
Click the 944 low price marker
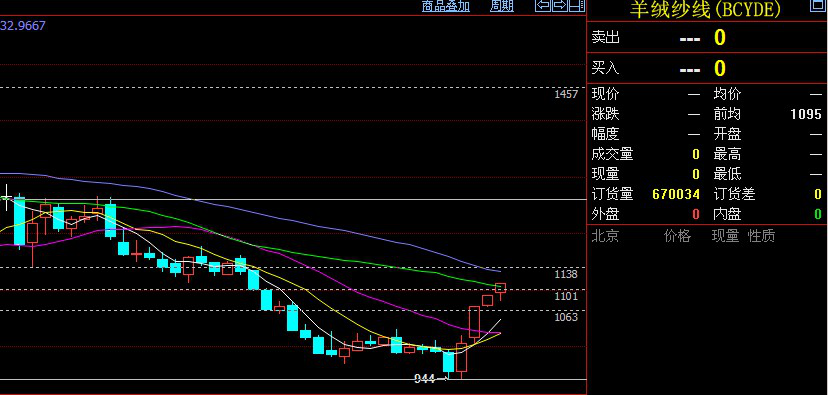click(x=425, y=378)
